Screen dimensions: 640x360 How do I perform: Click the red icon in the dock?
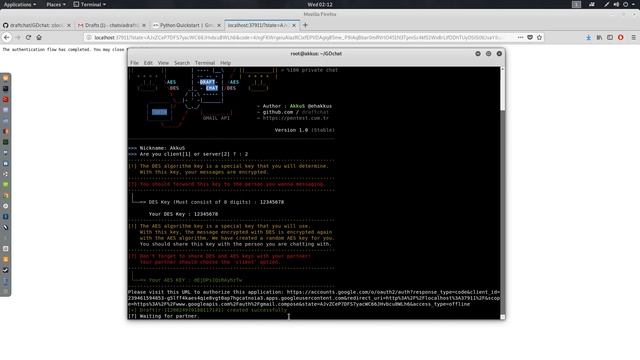[x=5, y=99]
